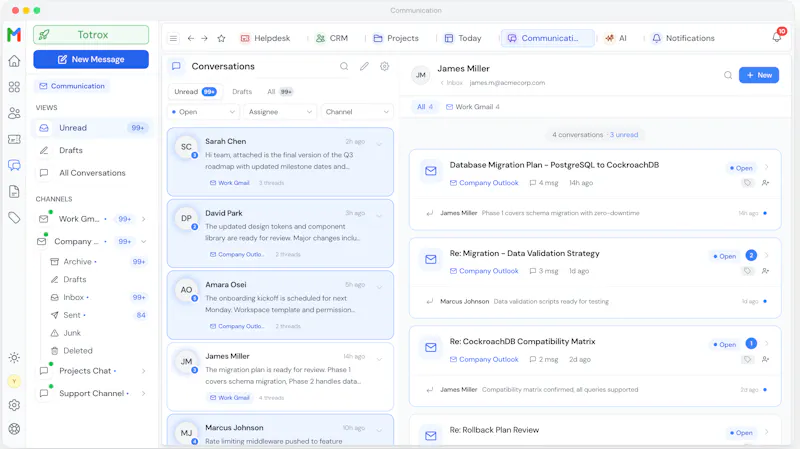Open the chat bubbles icon in left rail
800x449 pixels.
click(14, 165)
